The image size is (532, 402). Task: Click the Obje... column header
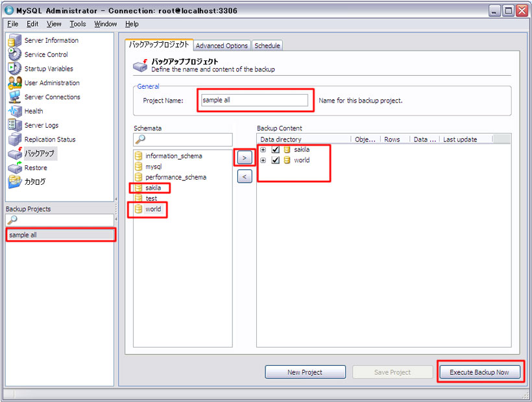366,139
